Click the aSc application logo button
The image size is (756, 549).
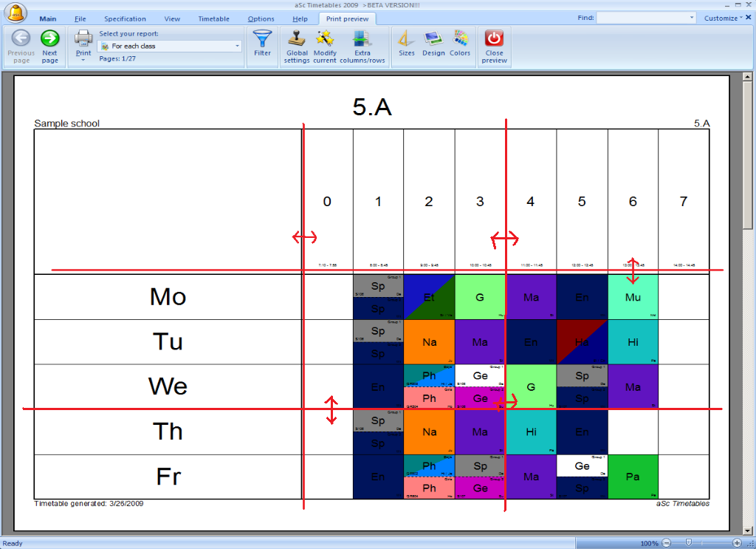coord(16,13)
